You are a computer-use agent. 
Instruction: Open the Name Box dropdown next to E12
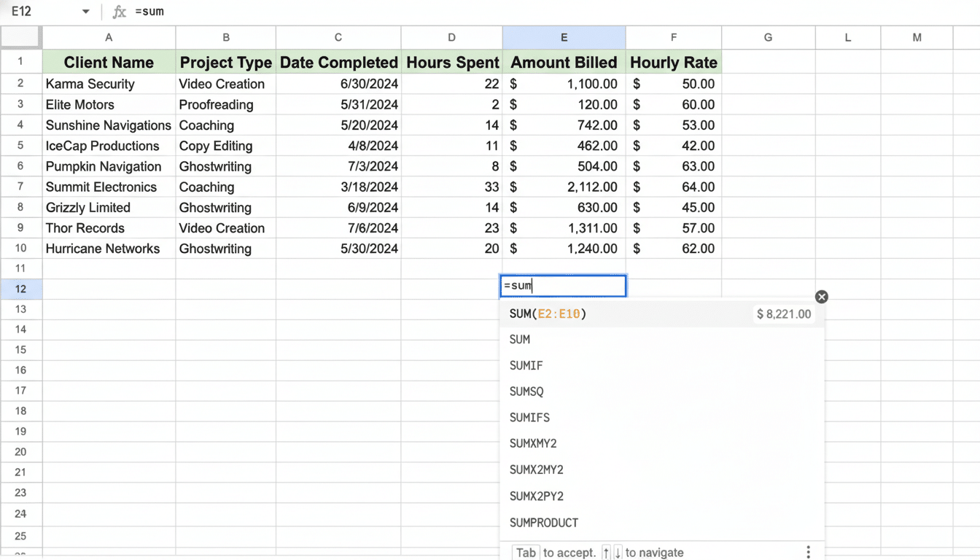click(x=85, y=12)
